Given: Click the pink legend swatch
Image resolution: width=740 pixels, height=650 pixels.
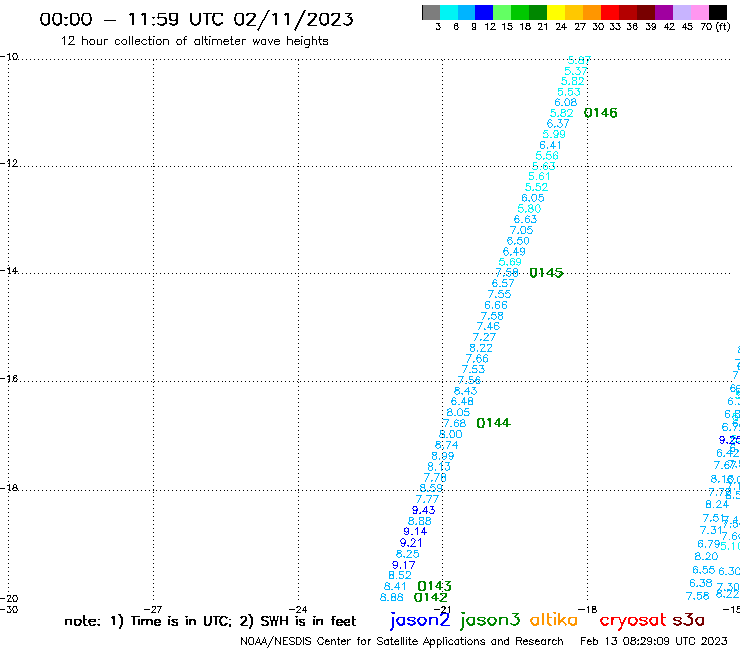Looking at the screenshot, I should [699, 12].
